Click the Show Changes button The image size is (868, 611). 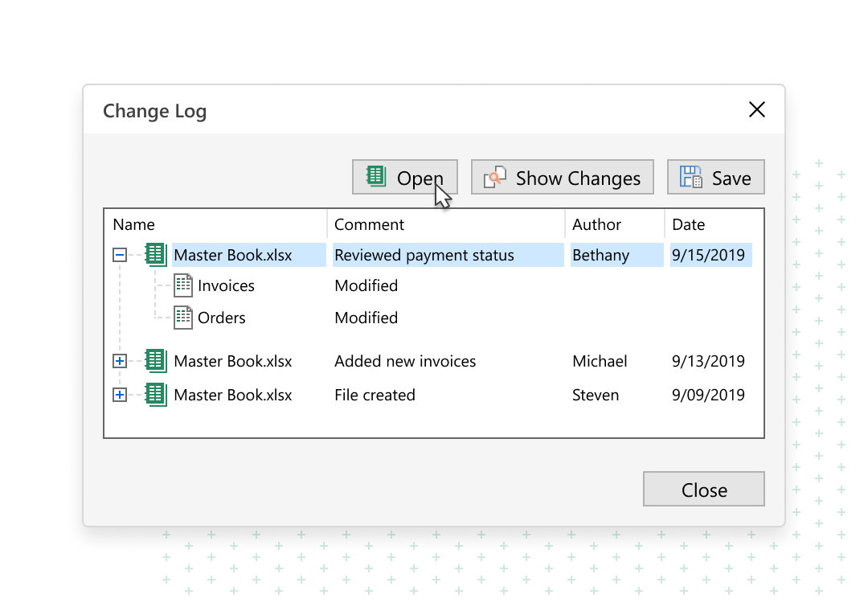pos(562,178)
